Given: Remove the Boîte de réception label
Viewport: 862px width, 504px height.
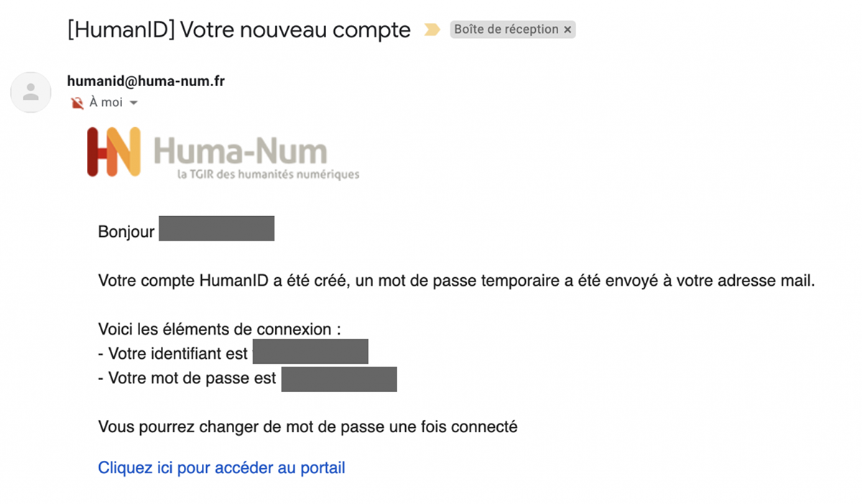Looking at the screenshot, I should 567,29.
